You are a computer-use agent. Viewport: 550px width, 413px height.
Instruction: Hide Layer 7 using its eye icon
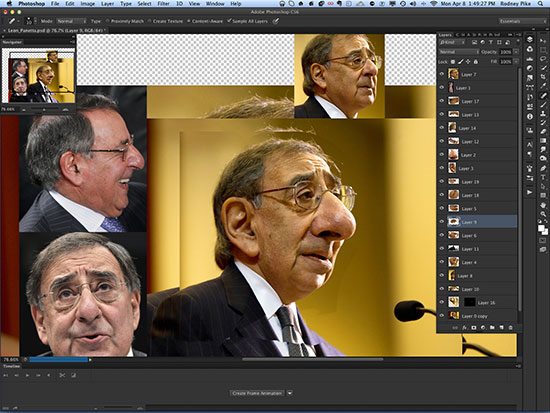click(x=442, y=74)
